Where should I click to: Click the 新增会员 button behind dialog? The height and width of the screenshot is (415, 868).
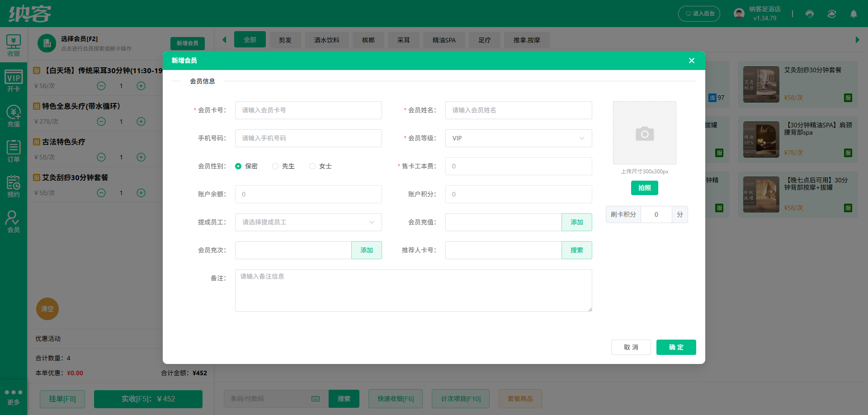pyautogui.click(x=188, y=43)
